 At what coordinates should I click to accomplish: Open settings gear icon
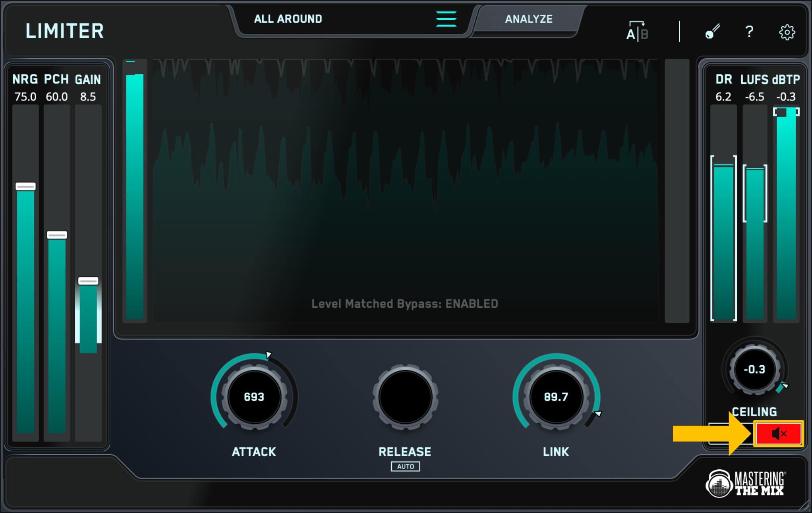787,32
